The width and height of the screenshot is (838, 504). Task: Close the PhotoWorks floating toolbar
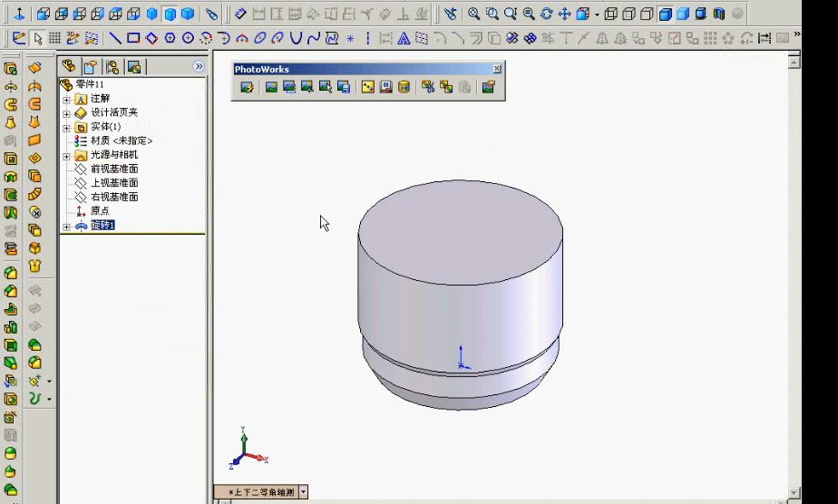click(497, 68)
